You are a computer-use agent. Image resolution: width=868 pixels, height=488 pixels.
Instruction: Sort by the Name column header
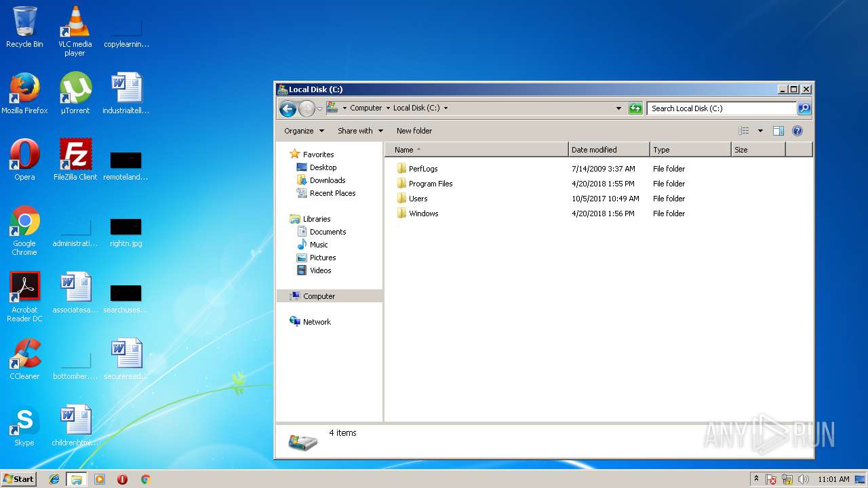pyautogui.click(x=477, y=150)
